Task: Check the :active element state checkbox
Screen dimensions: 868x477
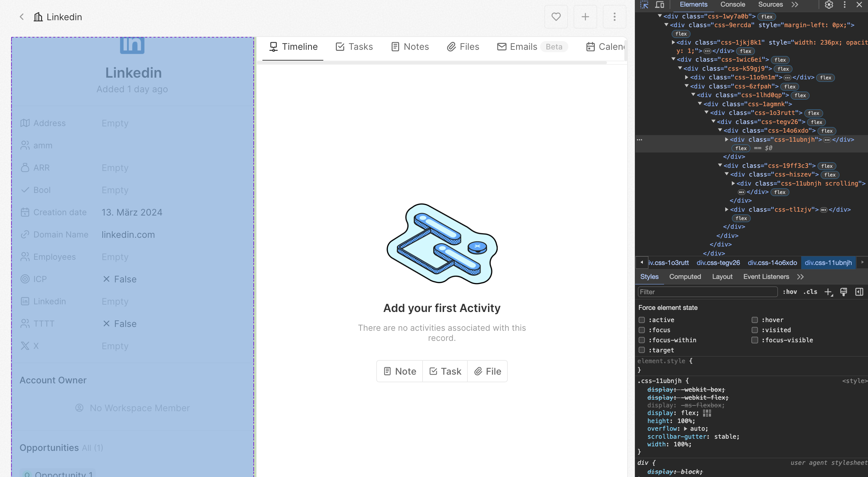Action: pos(642,320)
